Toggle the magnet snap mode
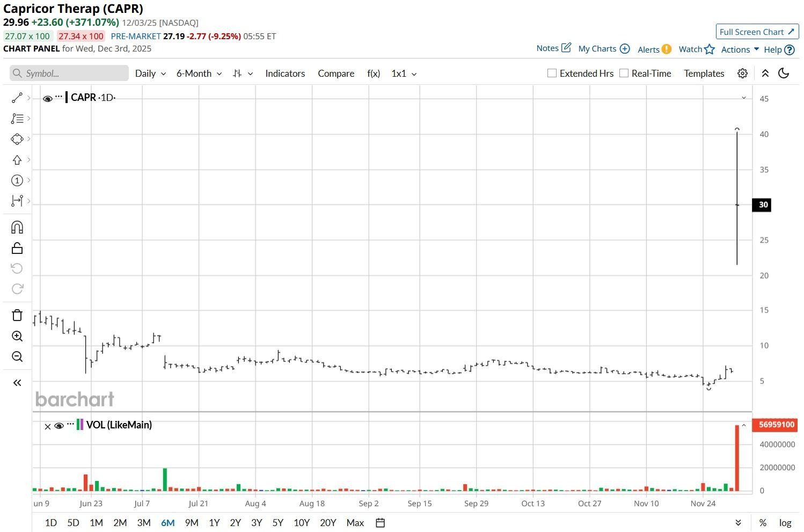The height and width of the screenshot is (532, 804). coord(17,227)
